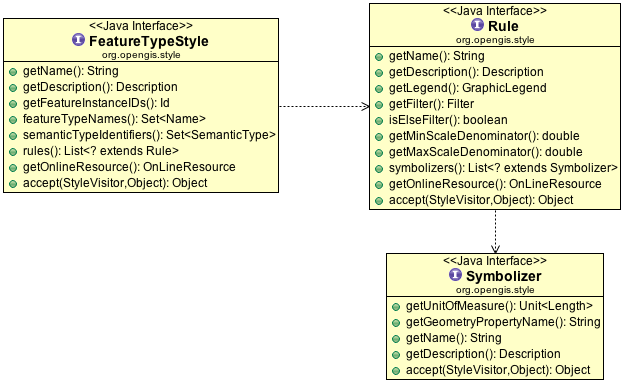Select isElseFilter(): boolean method
Image resolution: width=624 pixels, height=383 pixels.
[448, 120]
